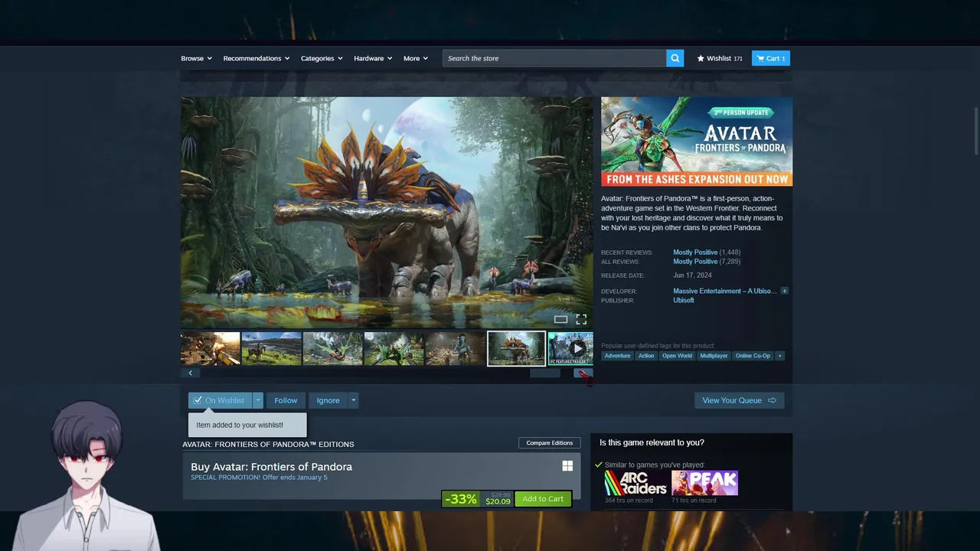Click the thumbnail strip scrollbar handle
The width and height of the screenshot is (980, 551).
pyautogui.click(x=545, y=373)
